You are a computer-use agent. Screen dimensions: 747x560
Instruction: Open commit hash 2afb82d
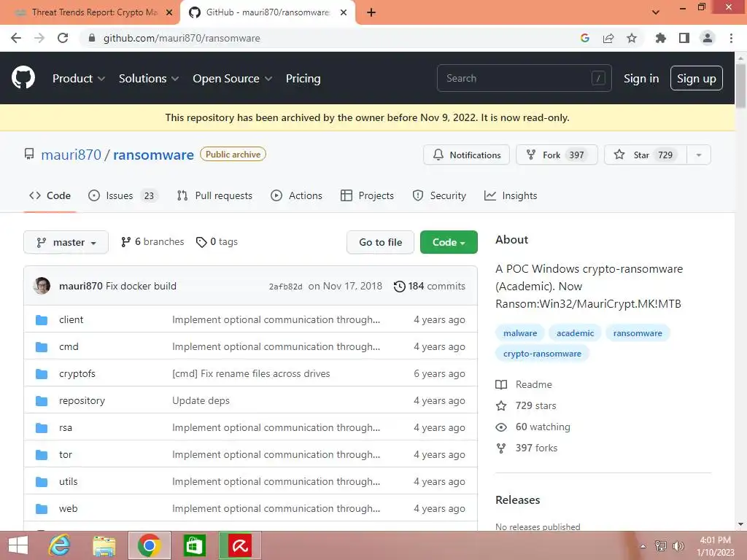pos(285,287)
